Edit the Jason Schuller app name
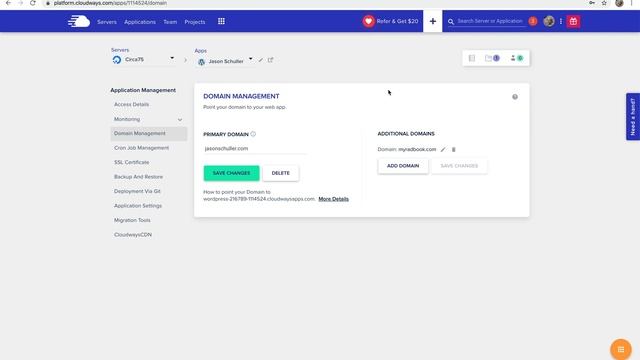 pos(260,60)
